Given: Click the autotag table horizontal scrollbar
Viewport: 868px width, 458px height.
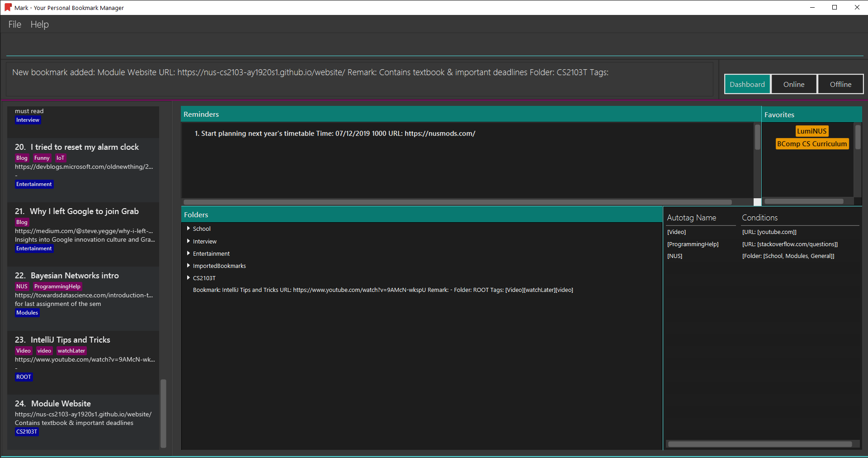Looking at the screenshot, I should click(760, 444).
